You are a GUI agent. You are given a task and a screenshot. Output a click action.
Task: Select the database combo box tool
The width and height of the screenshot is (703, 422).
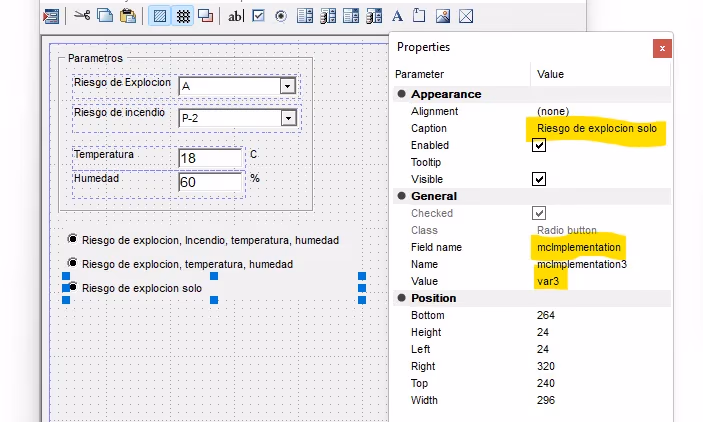(x=373, y=16)
